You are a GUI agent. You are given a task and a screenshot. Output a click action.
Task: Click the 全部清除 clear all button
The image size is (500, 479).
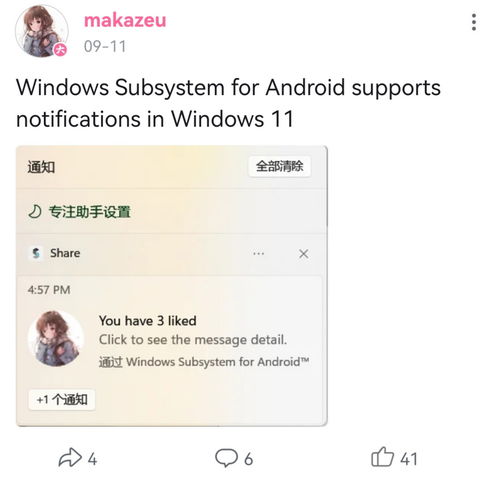(x=280, y=166)
